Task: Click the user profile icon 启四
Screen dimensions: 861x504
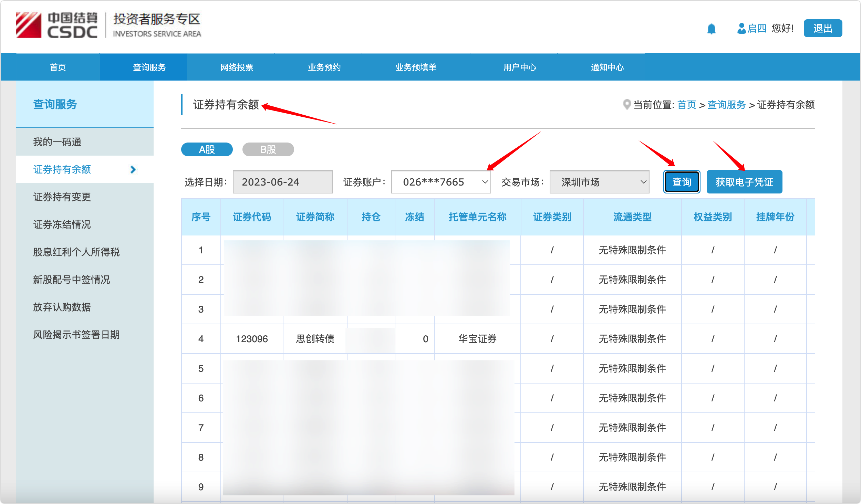Action: 741,28
